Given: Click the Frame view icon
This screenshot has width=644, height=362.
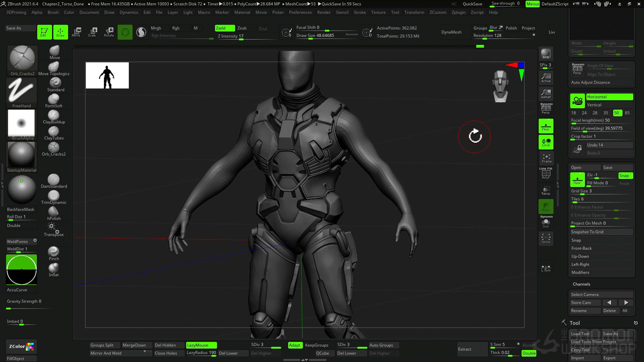Looking at the screenshot, I should [546, 158].
